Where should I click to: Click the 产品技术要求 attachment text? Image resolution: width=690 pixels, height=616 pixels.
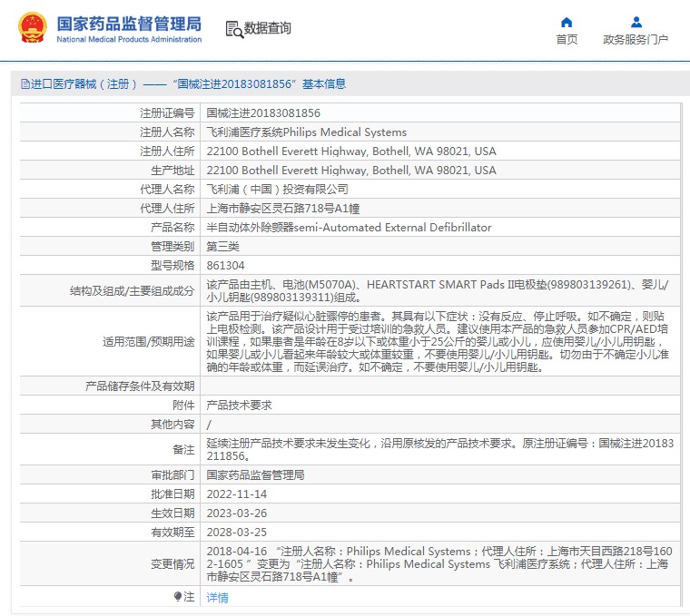tap(239, 405)
